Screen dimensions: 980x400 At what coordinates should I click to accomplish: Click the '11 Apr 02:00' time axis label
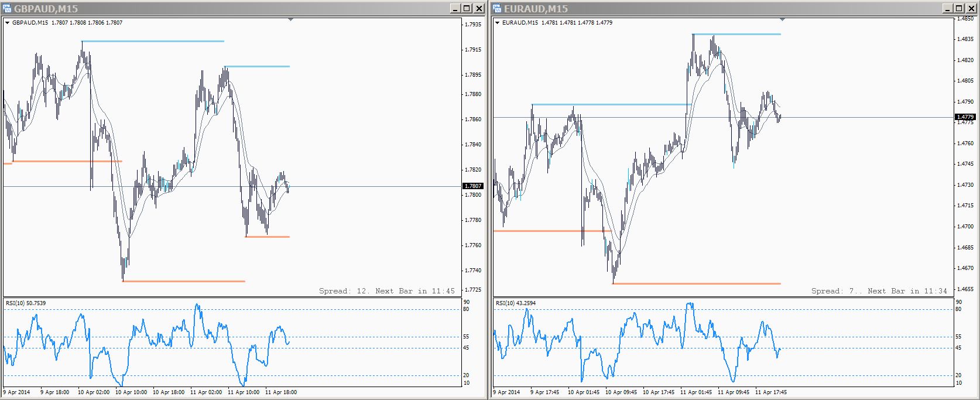(206, 392)
